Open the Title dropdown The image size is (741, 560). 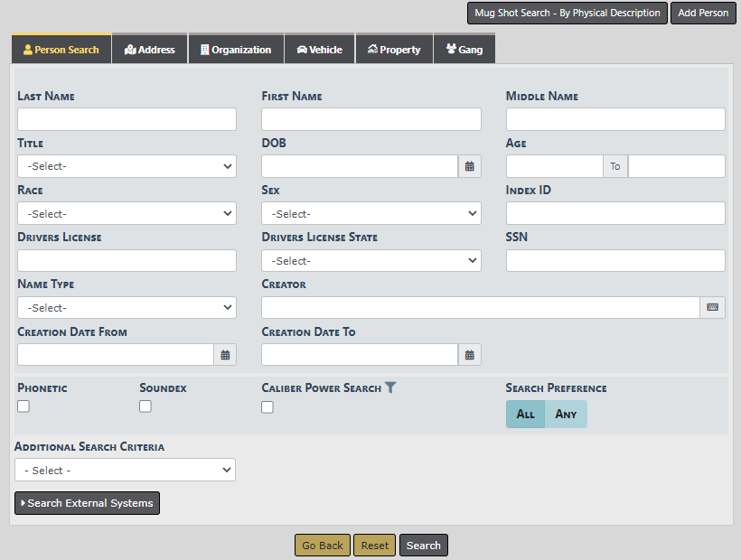(127, 166)
